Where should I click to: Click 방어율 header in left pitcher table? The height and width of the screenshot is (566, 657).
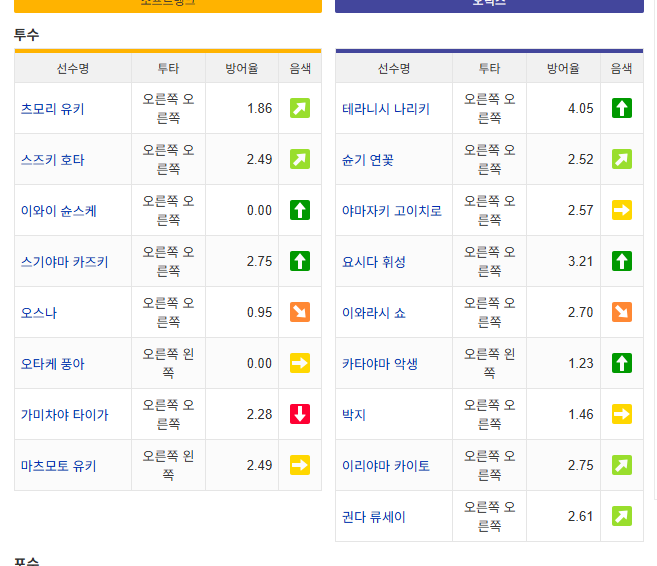(x=242, y=68)
